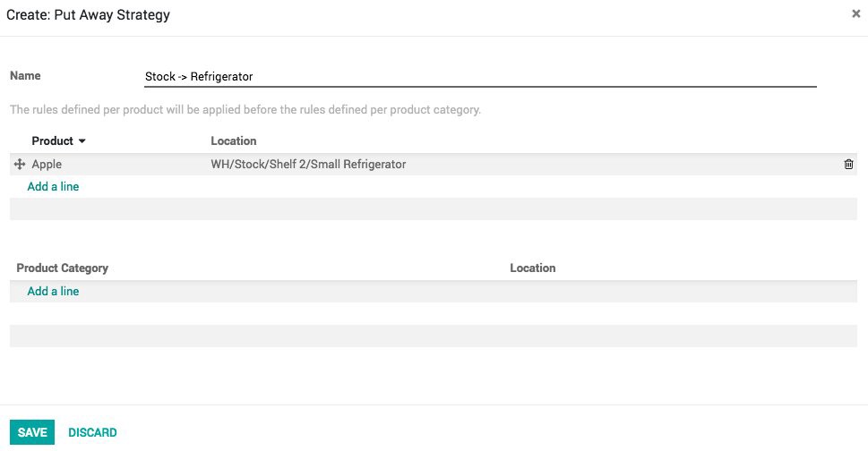
Task: Click the drag handle on Apple row
Action: [x=20, y=165]
